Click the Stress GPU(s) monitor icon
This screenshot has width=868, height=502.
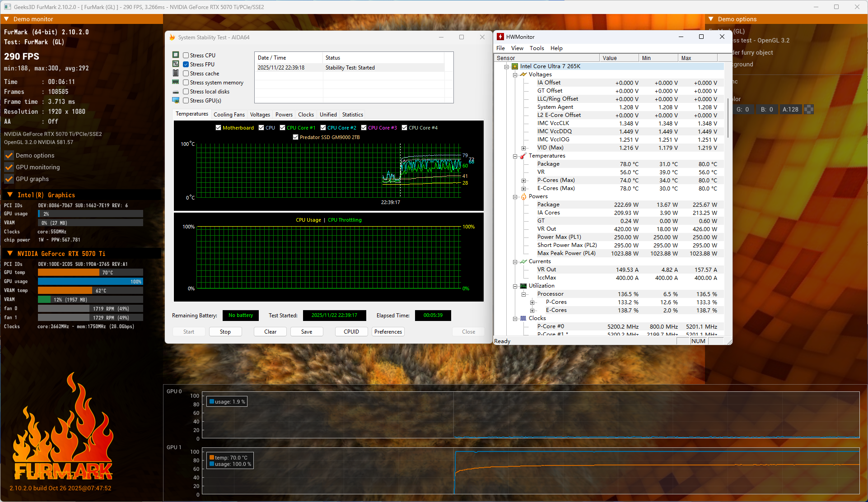tap(176, 100)
